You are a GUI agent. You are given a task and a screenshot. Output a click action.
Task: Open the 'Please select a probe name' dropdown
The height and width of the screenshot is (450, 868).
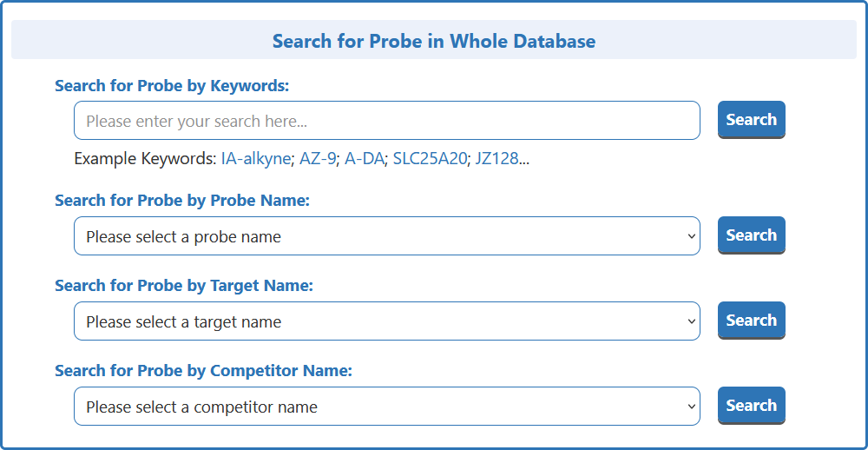click(386, 236)
